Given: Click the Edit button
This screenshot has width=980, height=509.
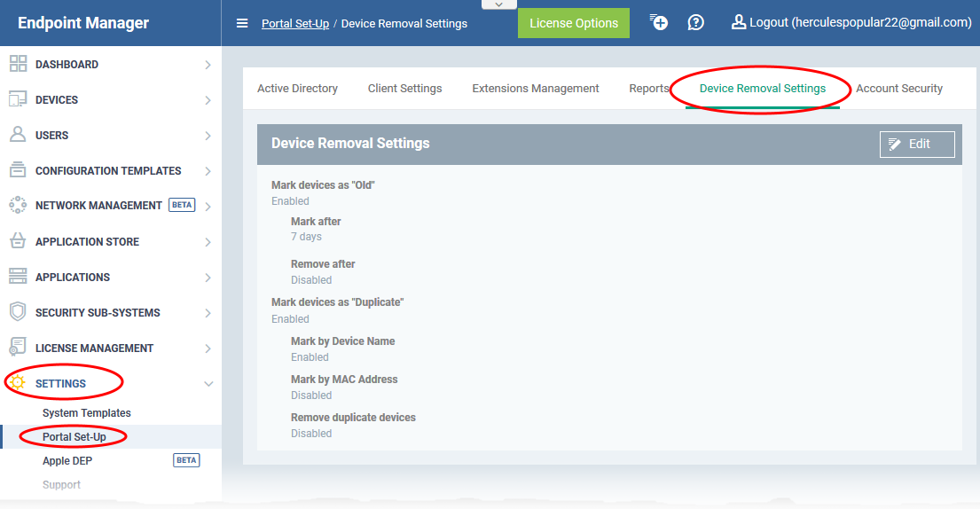Looking at the screenshot, I should [x=917, y=145].
